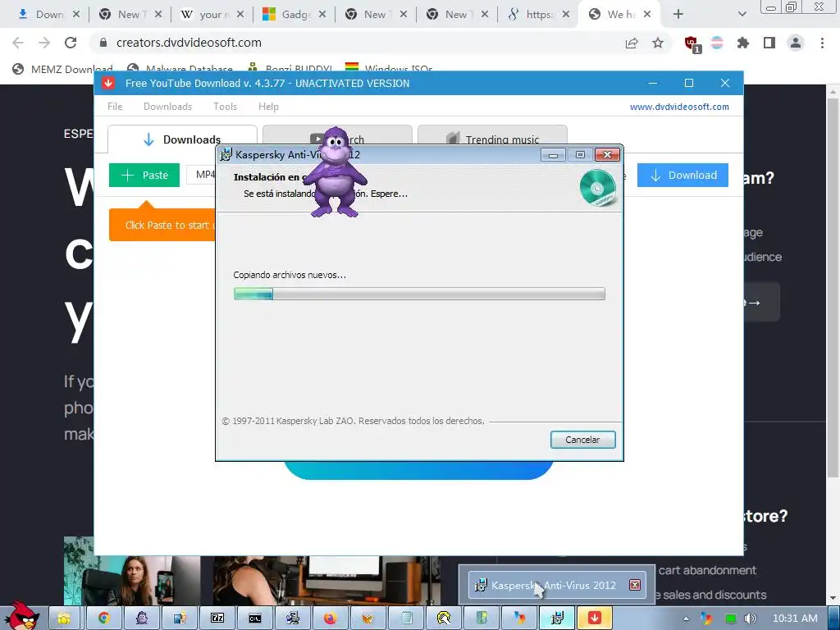Click the address bar showing creators.dvdvideosoft.com
The image size is (840, 630).
359,43
